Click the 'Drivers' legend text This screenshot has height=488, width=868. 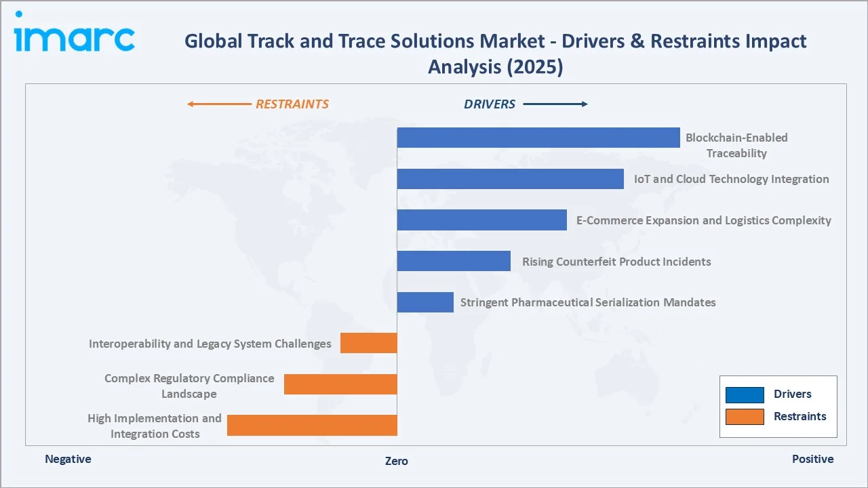pos(793,394)
